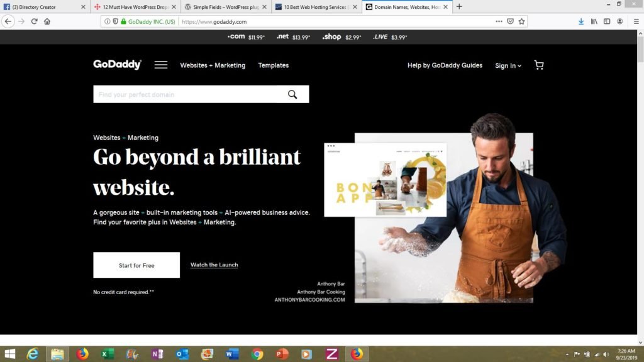
Task: Open Word from the taskbar
Action: click(x=232, y=354)
